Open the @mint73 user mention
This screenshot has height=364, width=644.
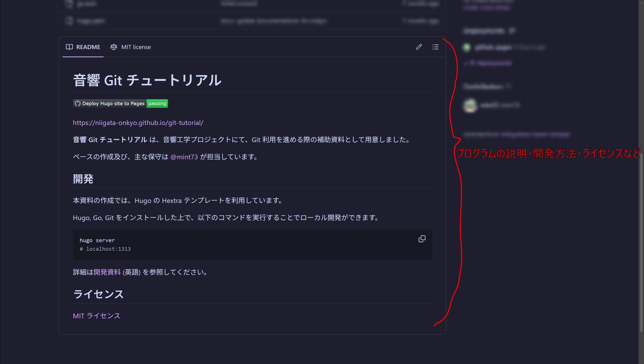coord(184,157)
